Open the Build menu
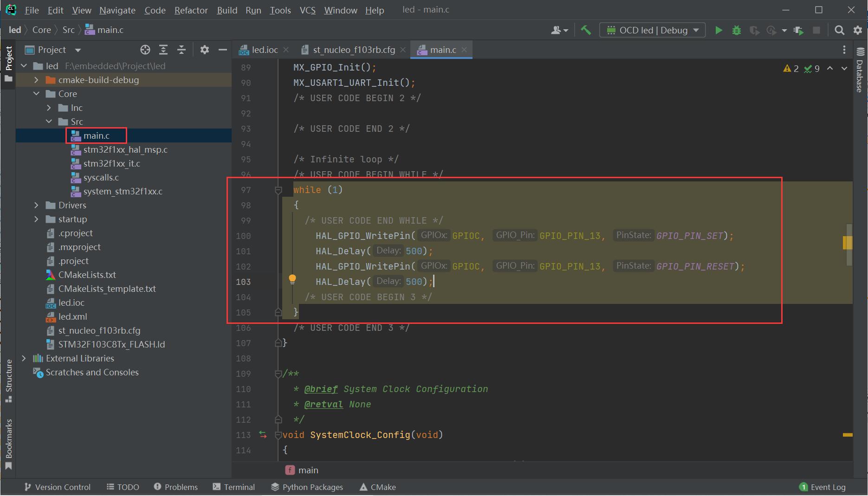868x496 pixels. [227, 10]
